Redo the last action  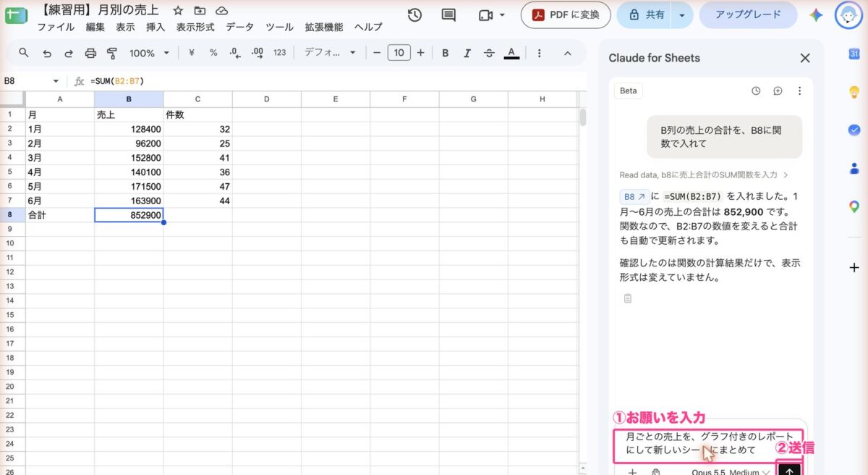[x=69, y=53]
